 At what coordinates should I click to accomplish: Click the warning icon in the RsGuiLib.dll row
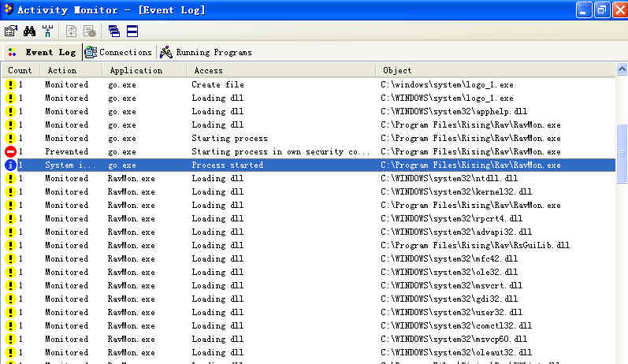(x=10, y=246)
